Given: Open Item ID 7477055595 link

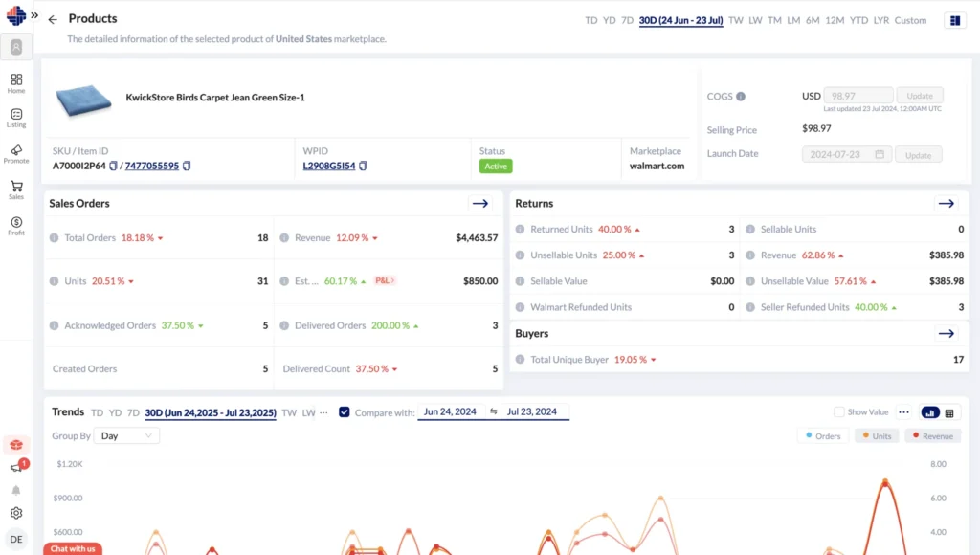Looking at the screenshot, I should click(x=152, y=166).
